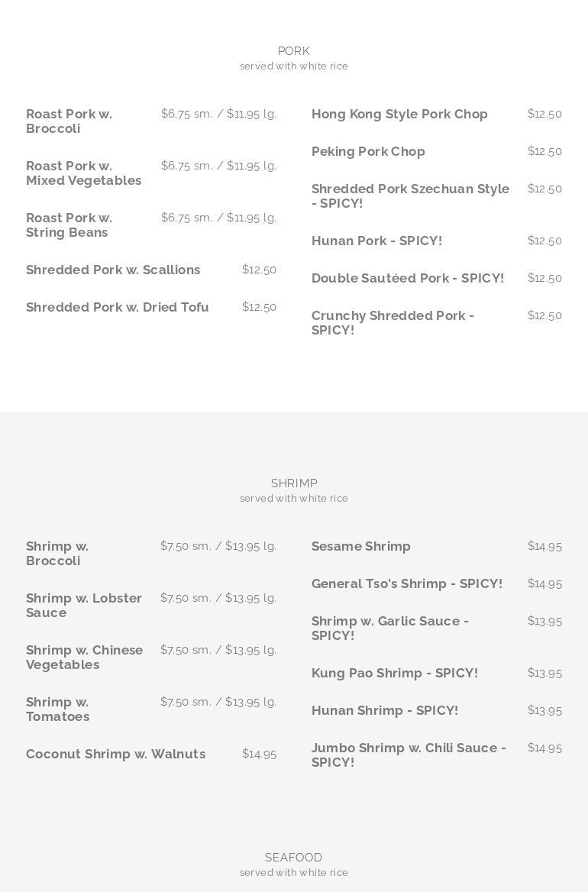Click Hong Kong Style Pork Chop
Viewport: 588px width, 892px height.
click(x=399, y=114)
